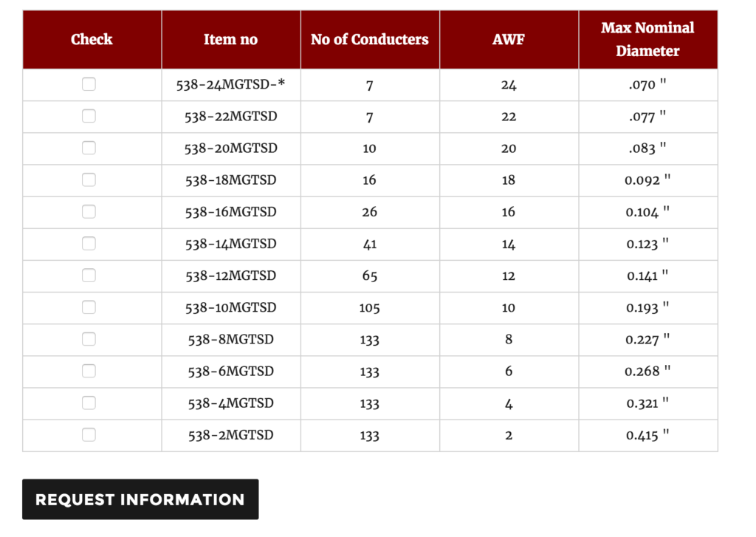Image resolution: width=756 pixels, height=537 pixels.
Task: Tick the 538-14MGTSD checkbox
Action: point(89,243)
